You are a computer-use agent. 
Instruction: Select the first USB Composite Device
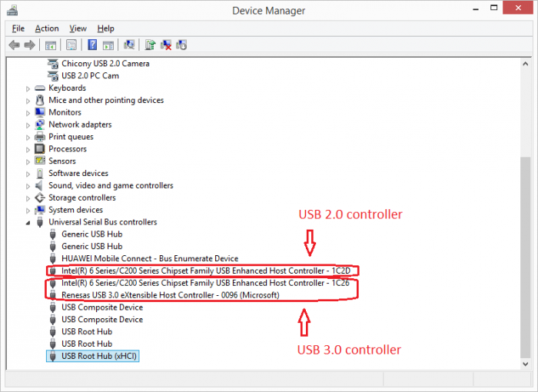pos(102,307)
